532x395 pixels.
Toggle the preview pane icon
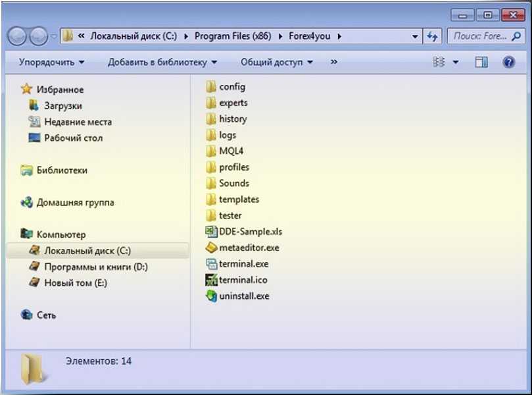(481, 62)
